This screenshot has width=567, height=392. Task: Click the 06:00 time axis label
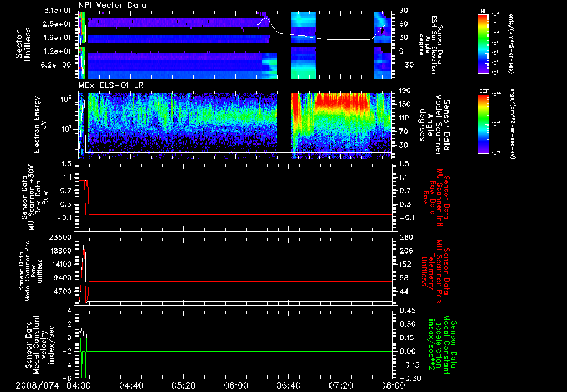[x=236, y=385]
